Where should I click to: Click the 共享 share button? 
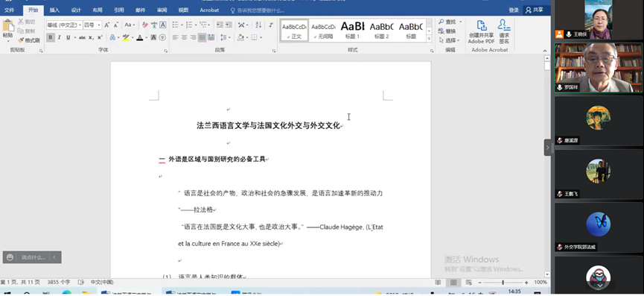point(535,10)
